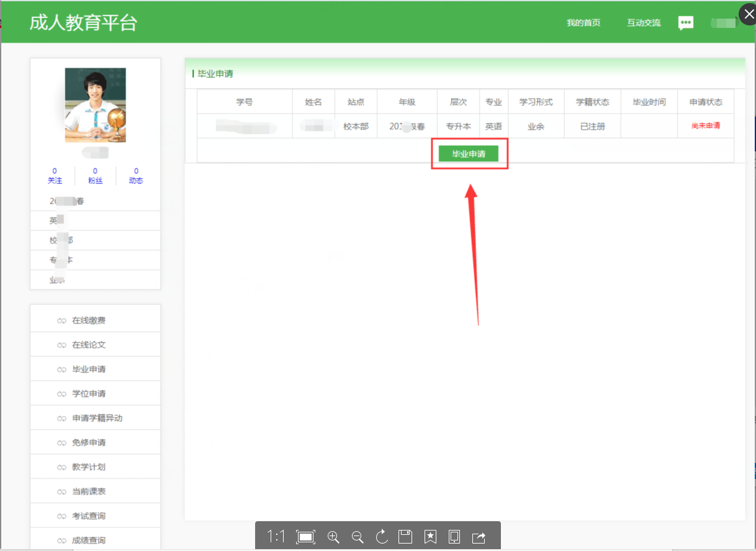Viewport: 756px width, 551px height.
Task: Bookmark this screenshot
Action: [430, 537]
